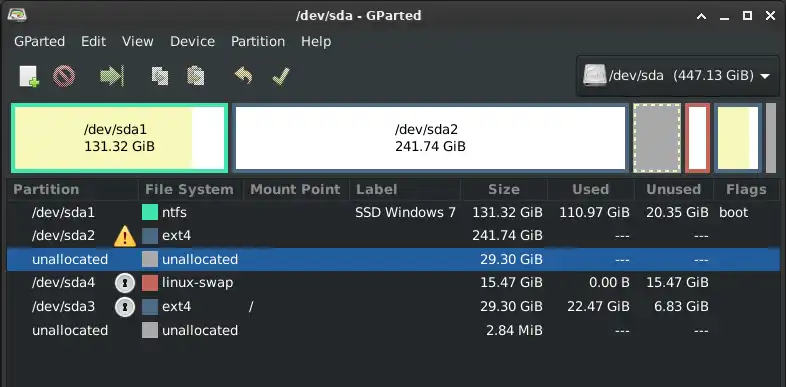Sort by the File System column header
The width and height of the screenshot is (786, 387).
(189, 189)
